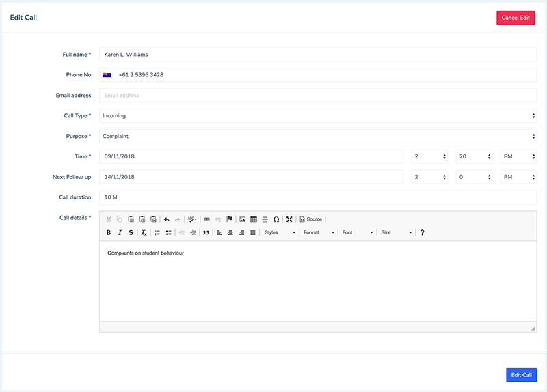547x392 pixels.
Task: Open the Next Follow up hour selector
Action: tap(429, 177)
